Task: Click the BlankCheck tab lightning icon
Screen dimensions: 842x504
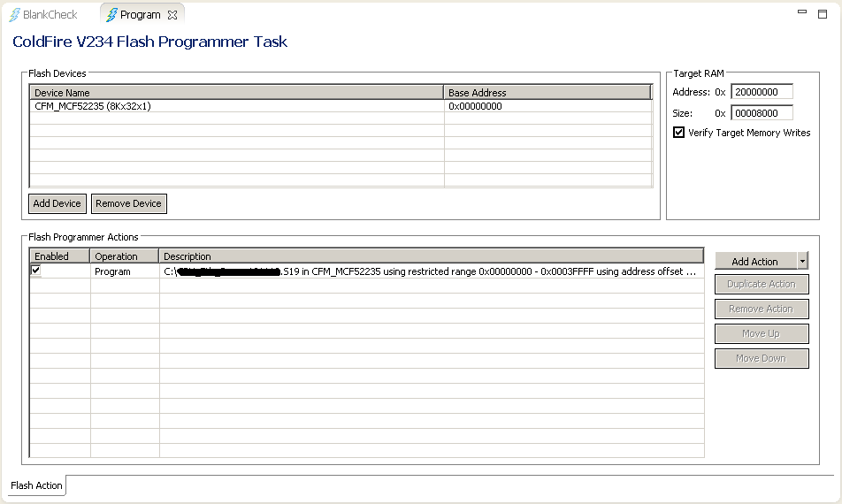Action: [14, 15]
